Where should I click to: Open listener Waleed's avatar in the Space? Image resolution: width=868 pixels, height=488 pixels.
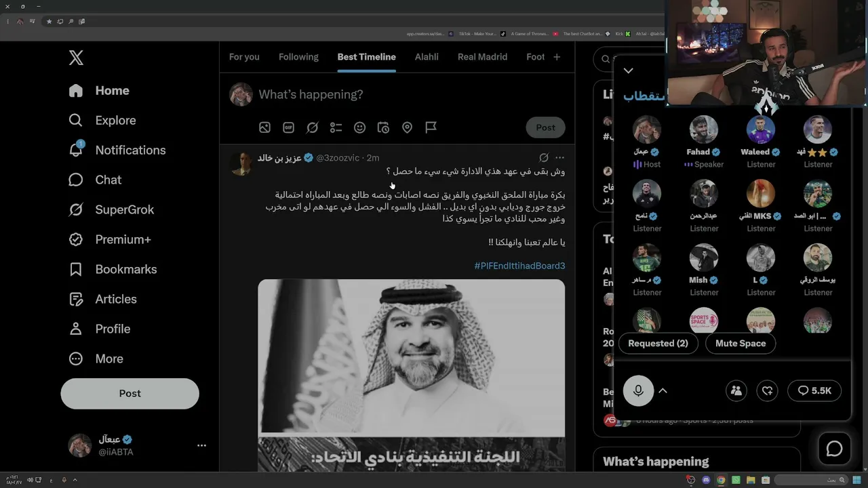coord(761,129)
